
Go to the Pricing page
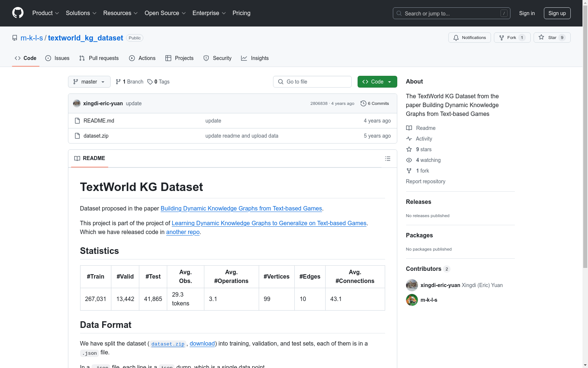(x=241, y=13)
